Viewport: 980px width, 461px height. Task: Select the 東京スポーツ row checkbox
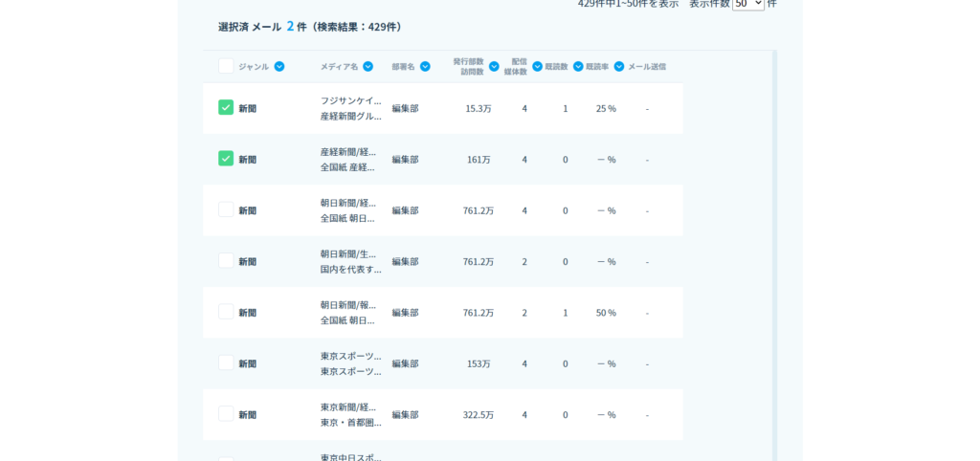coord(226,362)
